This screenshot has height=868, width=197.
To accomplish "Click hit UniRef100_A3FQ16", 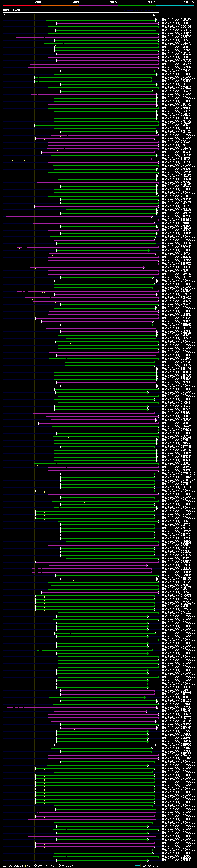I will [177, 33].
